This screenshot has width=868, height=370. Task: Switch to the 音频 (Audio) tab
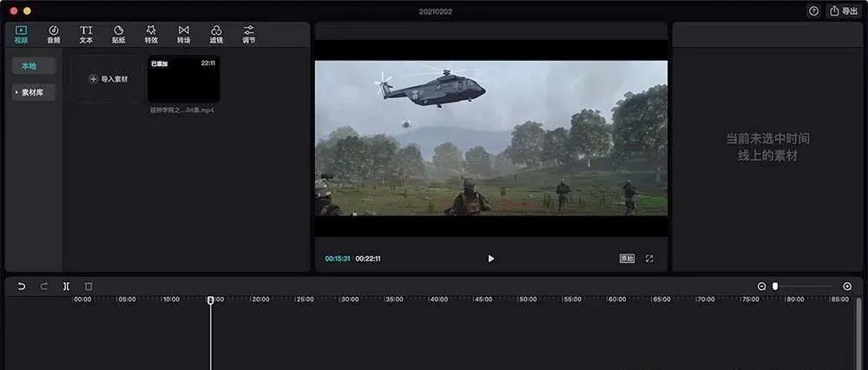[54, 35]
